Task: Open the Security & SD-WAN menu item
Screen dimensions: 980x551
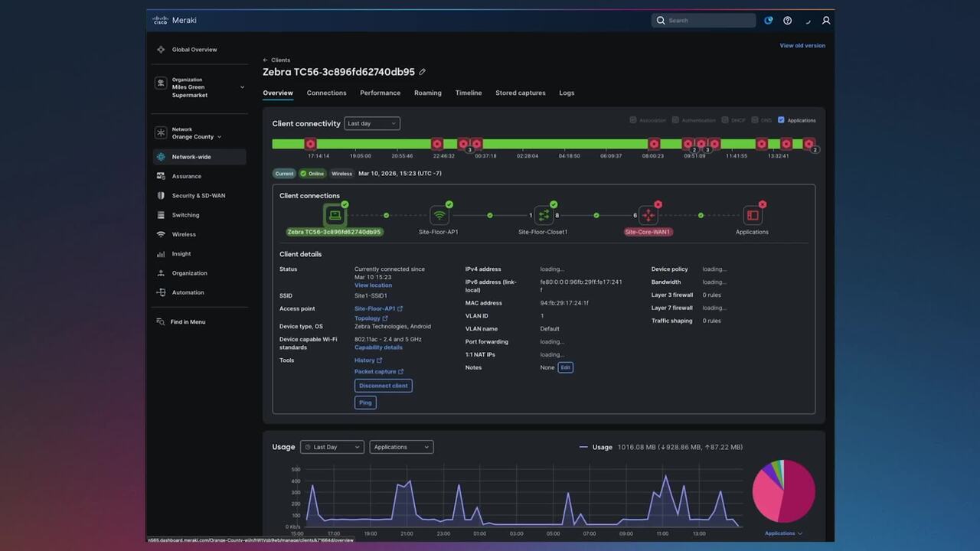Action: (198, 196)
